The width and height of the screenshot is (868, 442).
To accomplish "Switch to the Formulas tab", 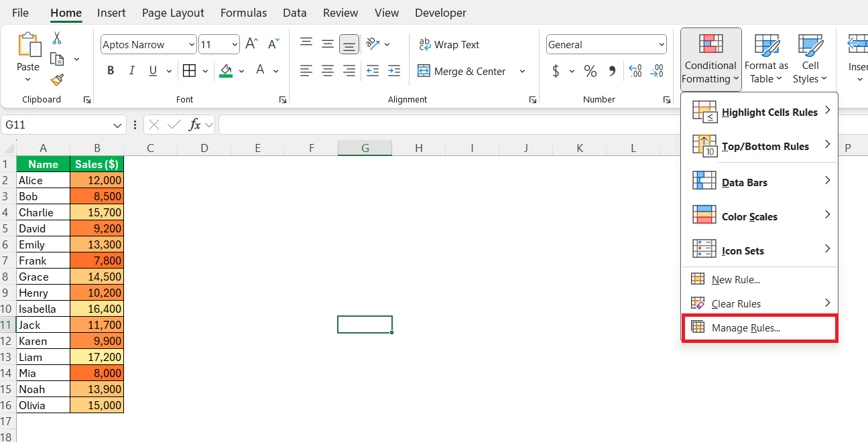I will point(243,13).
